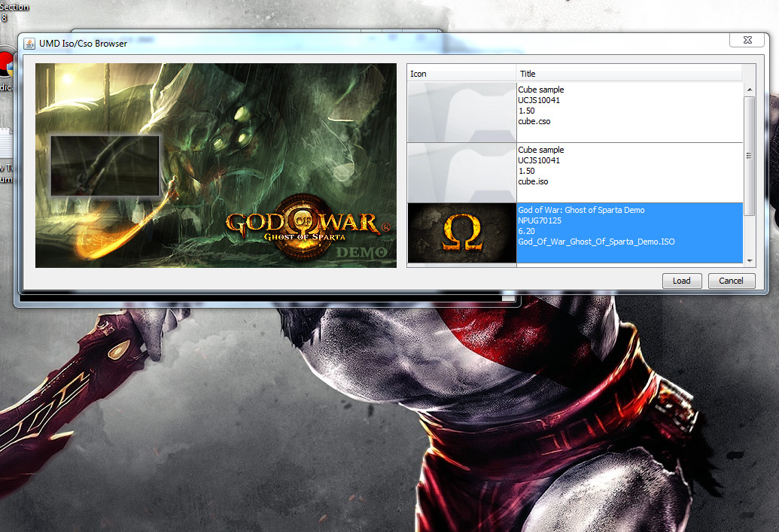The image size is (779, 532).
Task: Click the "Section 8" desktop shortcut label
Action: pos(14,12)
